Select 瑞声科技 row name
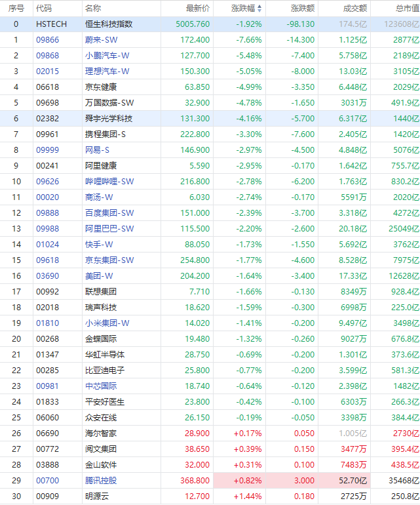The height and width of the screenshot is (505, 420). [x=101, y=308]
